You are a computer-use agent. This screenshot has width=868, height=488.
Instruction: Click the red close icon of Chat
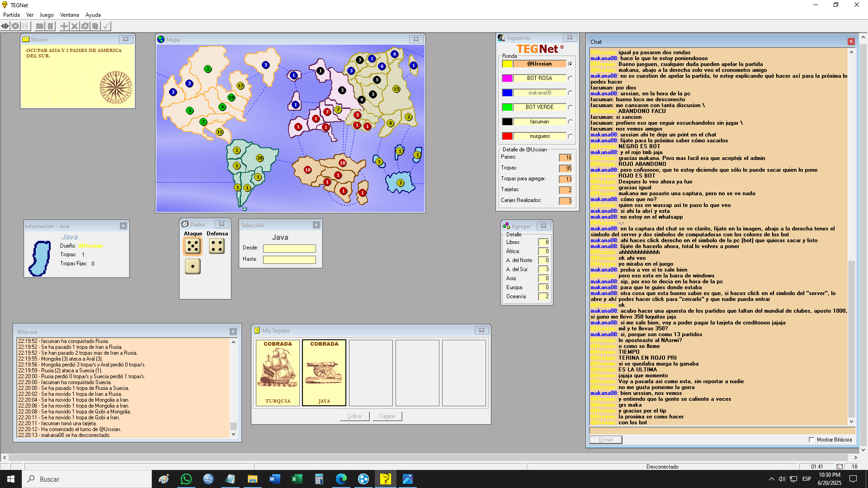pos(851,42)
